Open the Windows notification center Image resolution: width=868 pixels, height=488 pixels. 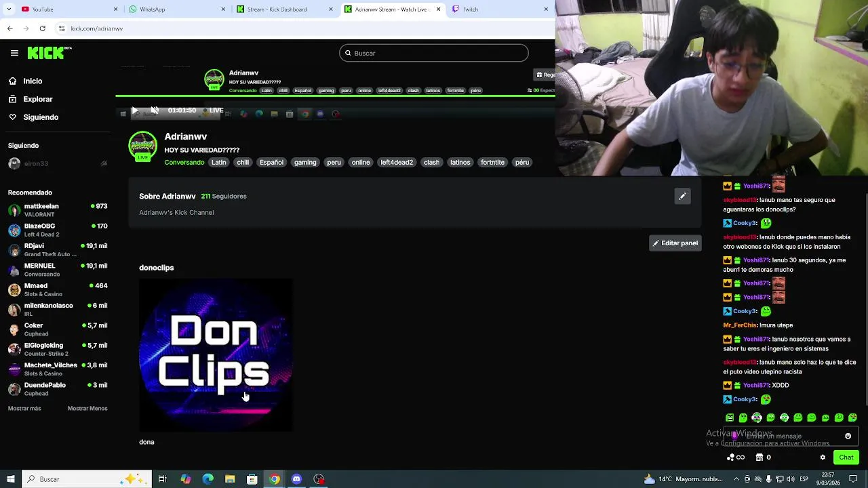(853, 479)
